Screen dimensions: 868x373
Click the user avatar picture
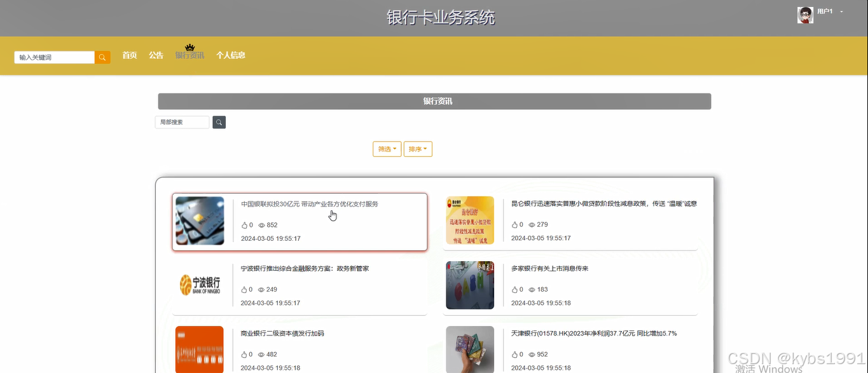tap(806, 15)
